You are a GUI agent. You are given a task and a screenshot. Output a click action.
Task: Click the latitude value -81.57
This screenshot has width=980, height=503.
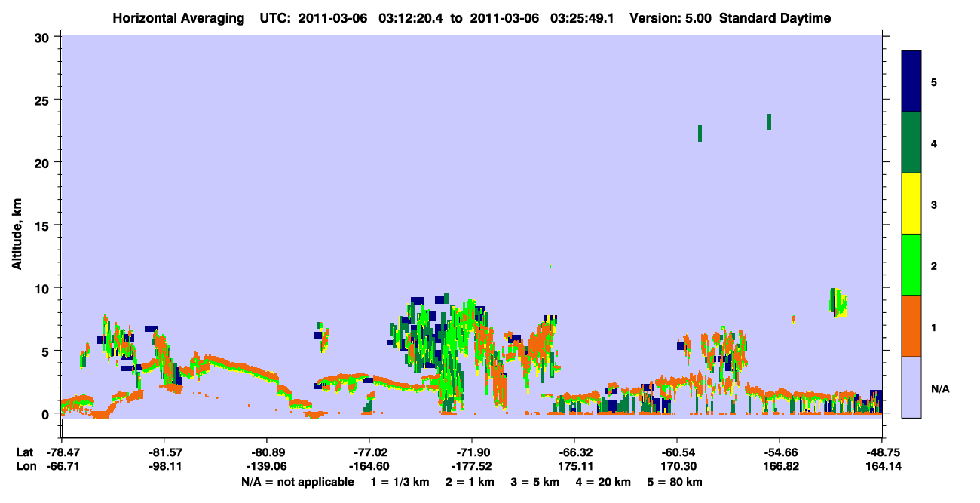pyautogui.click(x=164, y=452)
